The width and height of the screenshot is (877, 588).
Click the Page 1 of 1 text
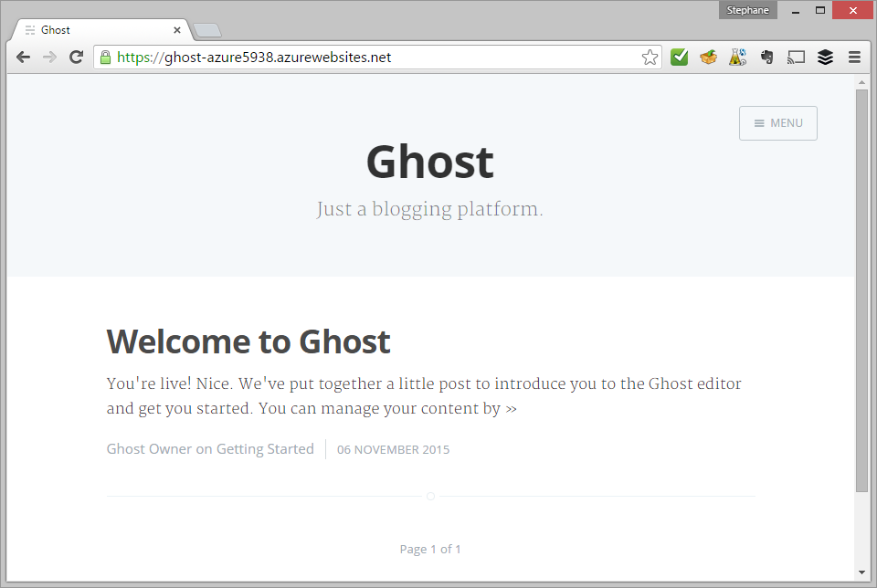[430, 550]
